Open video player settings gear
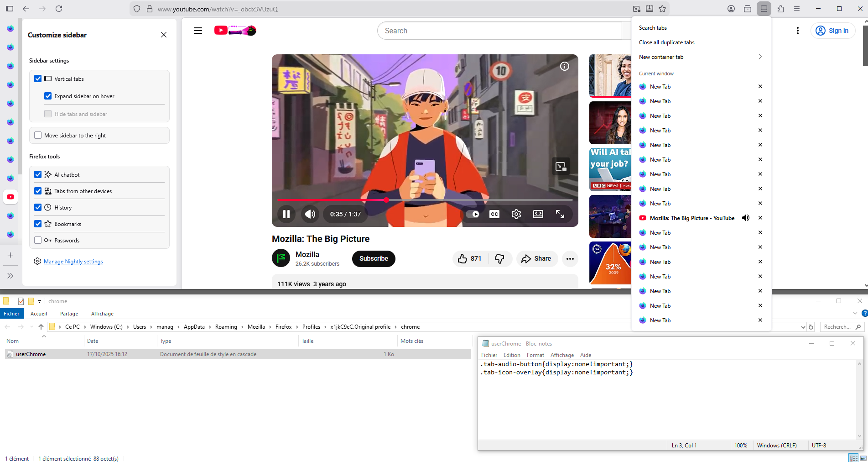 point(516,214)
